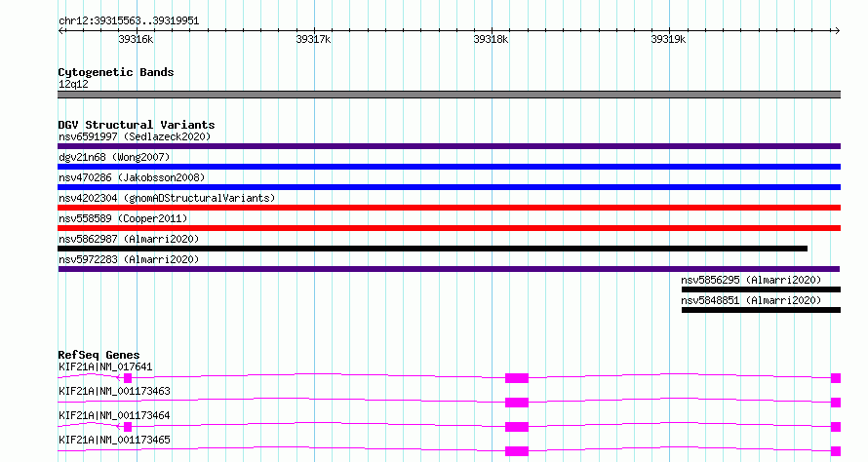The image size is (868, 462).
Task: Click the gray 12q12 cytogenetic band bar
Action: click(x=449, y=95)
